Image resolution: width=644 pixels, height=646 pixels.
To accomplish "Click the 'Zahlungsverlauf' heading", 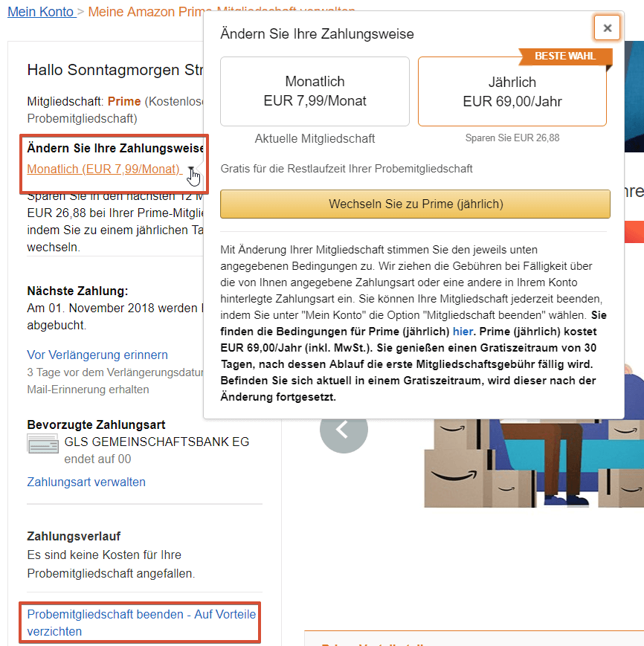I will coord(74,537).
